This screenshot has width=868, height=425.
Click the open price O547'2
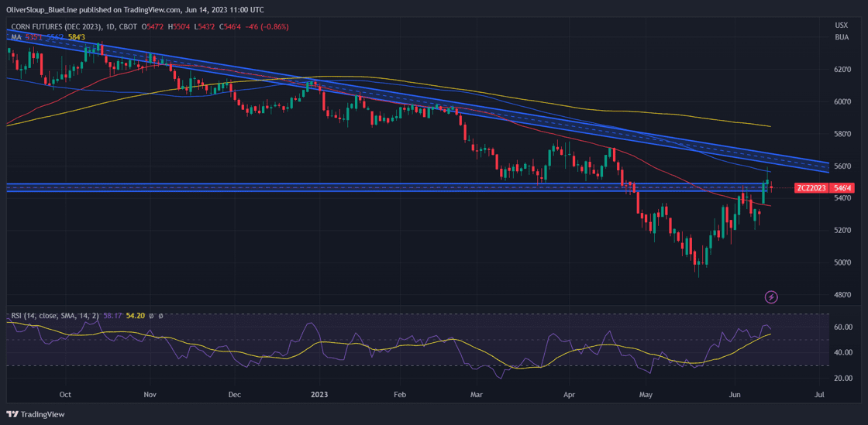pyautogui.click(x=152, y=26)
